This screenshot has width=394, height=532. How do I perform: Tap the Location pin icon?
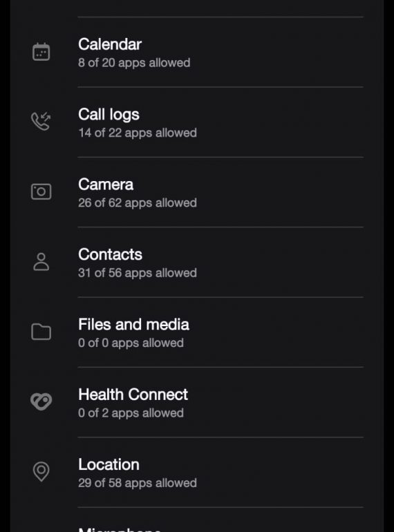coord(41,472)
